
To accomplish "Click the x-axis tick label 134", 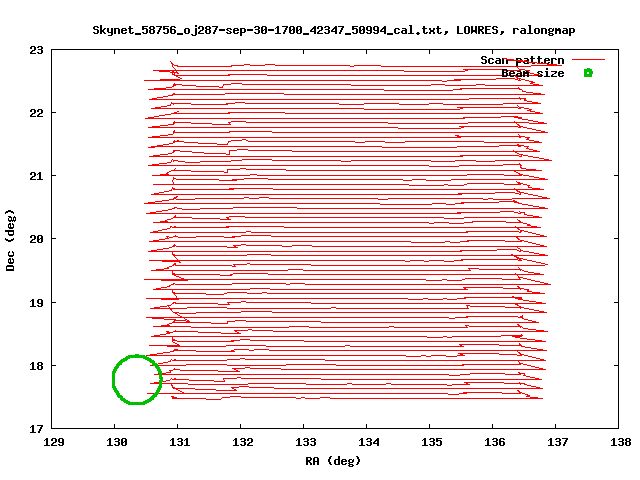I will click(369, 442).
